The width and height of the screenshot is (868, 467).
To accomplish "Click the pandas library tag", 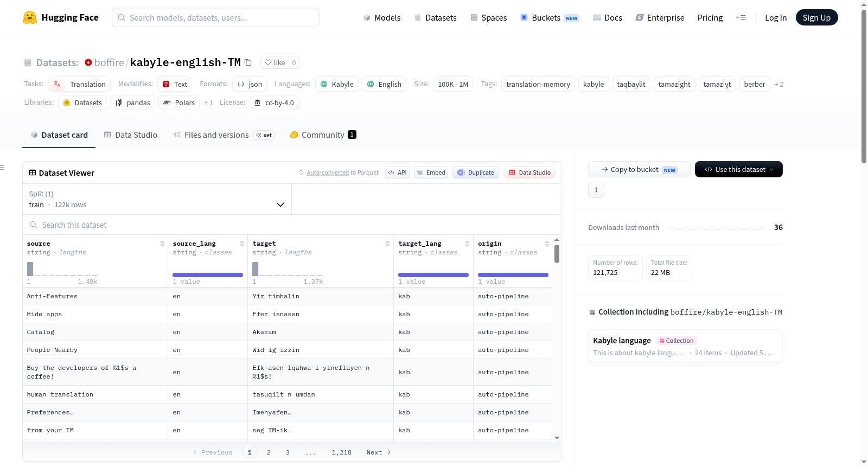I will click(x=133, y=103).
